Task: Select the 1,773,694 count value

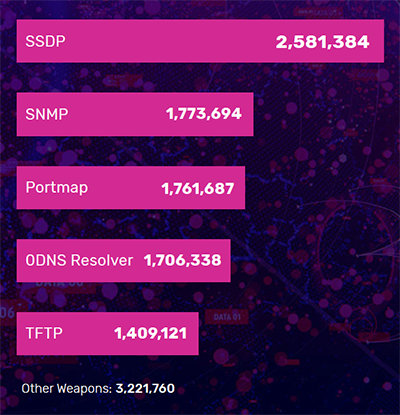Action: point(204,114)
